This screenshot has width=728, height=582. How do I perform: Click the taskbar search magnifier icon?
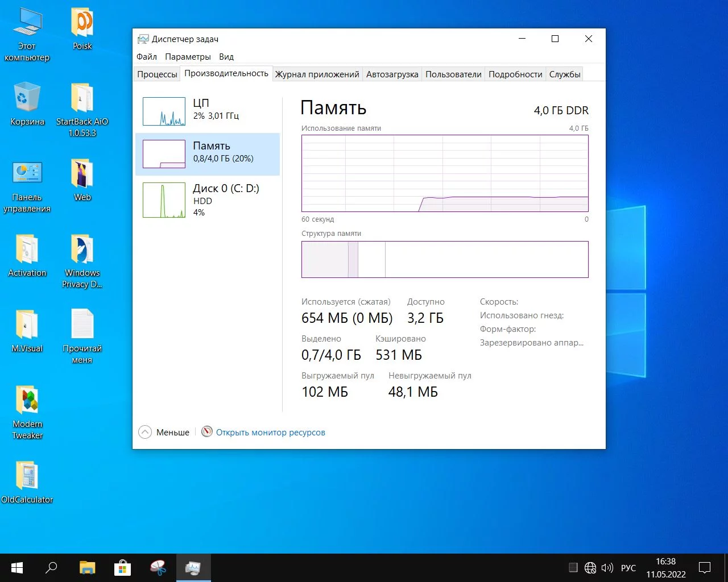pyautogui.click(x=52, y=568)
